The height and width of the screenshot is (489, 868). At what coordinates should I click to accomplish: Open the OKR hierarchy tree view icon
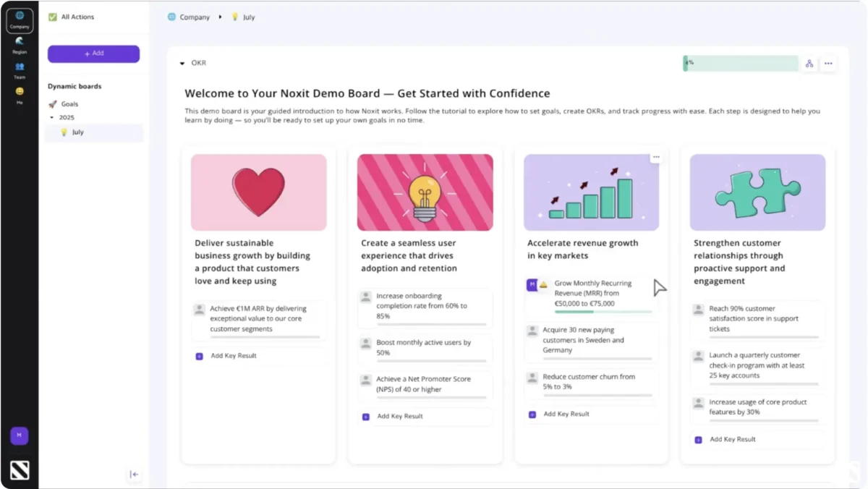pyautogui.click(x=809, y=64)
